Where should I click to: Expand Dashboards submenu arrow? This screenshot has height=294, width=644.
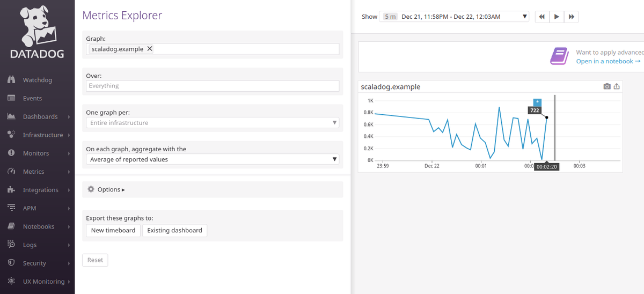[x=69, y=117]
